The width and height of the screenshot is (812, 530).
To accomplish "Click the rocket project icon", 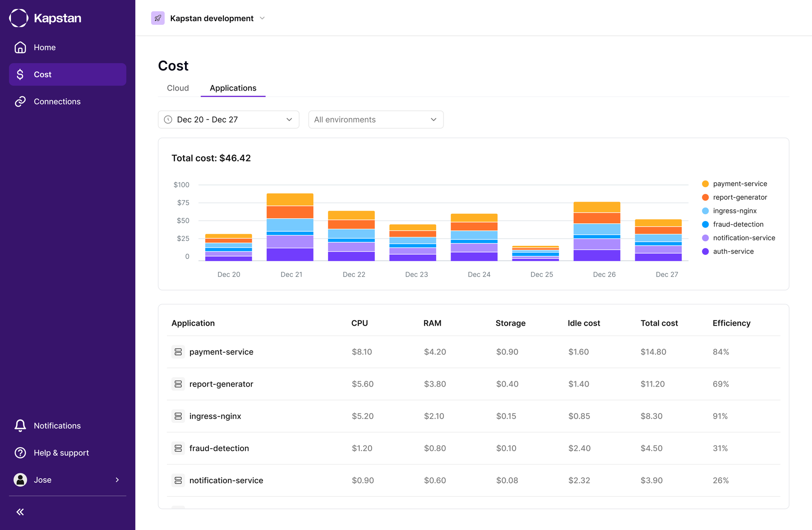I will pyautogui.click(x=158, y=18).
